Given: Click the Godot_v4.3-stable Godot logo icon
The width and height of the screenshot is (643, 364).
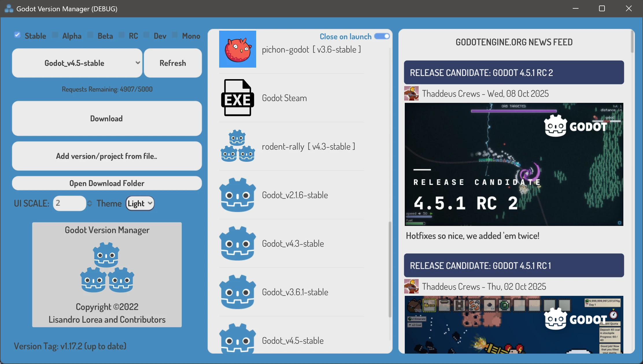Looking at the screenshot, I should click(x=238, y=244).
